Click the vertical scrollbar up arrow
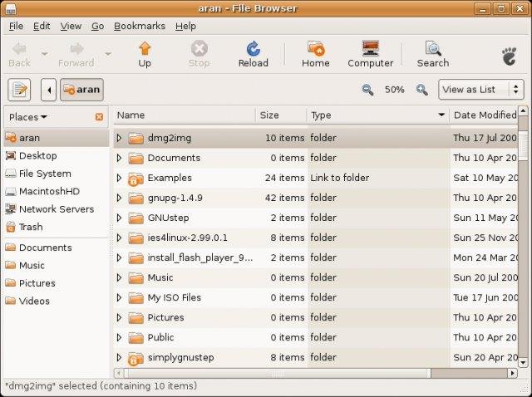 point(523,110)
